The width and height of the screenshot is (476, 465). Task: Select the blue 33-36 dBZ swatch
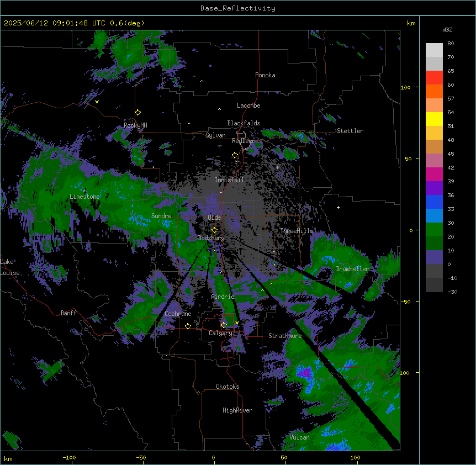[x=434, y=202]
